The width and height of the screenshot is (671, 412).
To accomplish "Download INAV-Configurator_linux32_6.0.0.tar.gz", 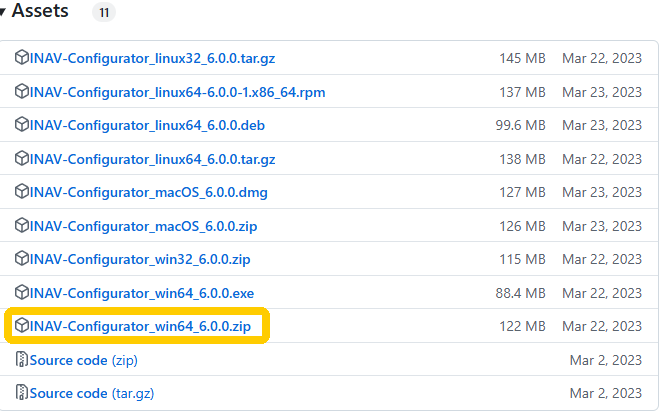I will point(152,58).
